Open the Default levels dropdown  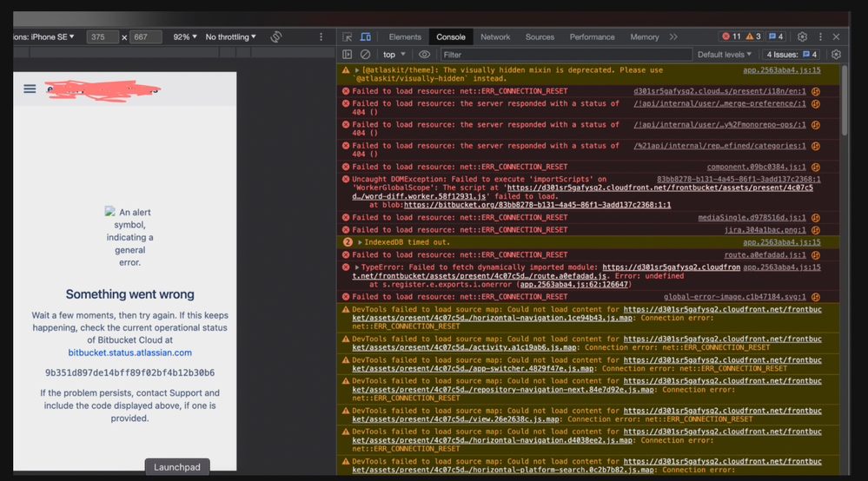click(725, 55)
